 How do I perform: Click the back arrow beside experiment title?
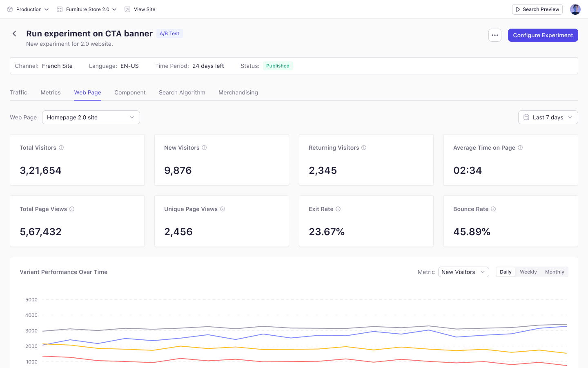[14, 34]
